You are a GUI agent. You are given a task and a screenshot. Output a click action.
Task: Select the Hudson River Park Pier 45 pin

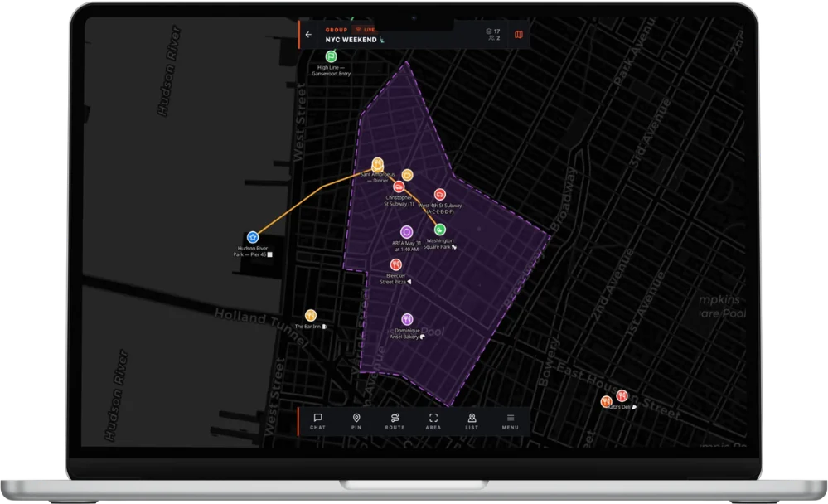(x=253, y=237)
